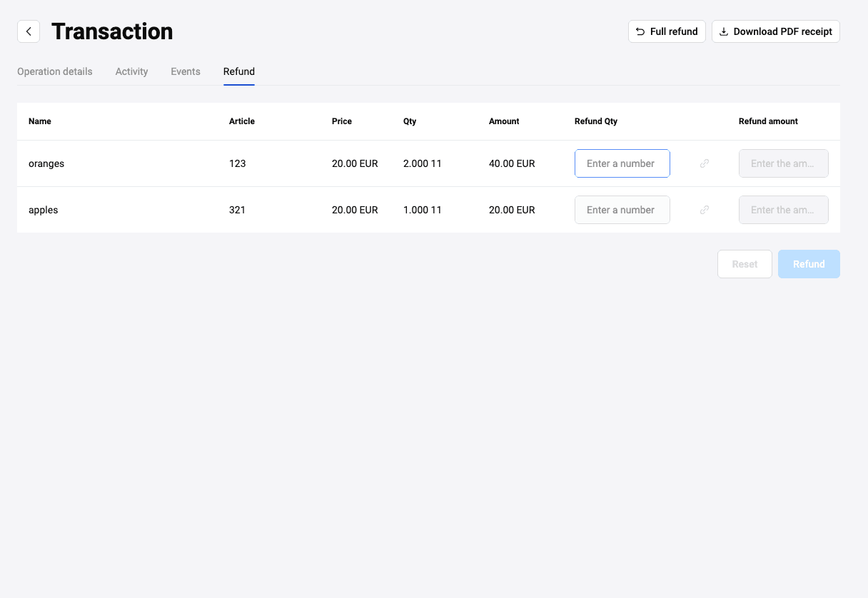Click the Transaction page title
Screen dimensions: 868x598
[112, 31]
